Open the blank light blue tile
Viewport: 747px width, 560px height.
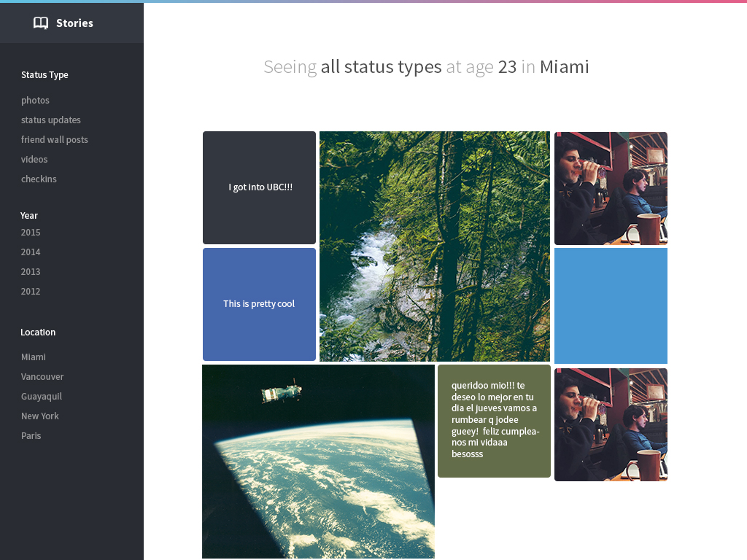[611, 306]
